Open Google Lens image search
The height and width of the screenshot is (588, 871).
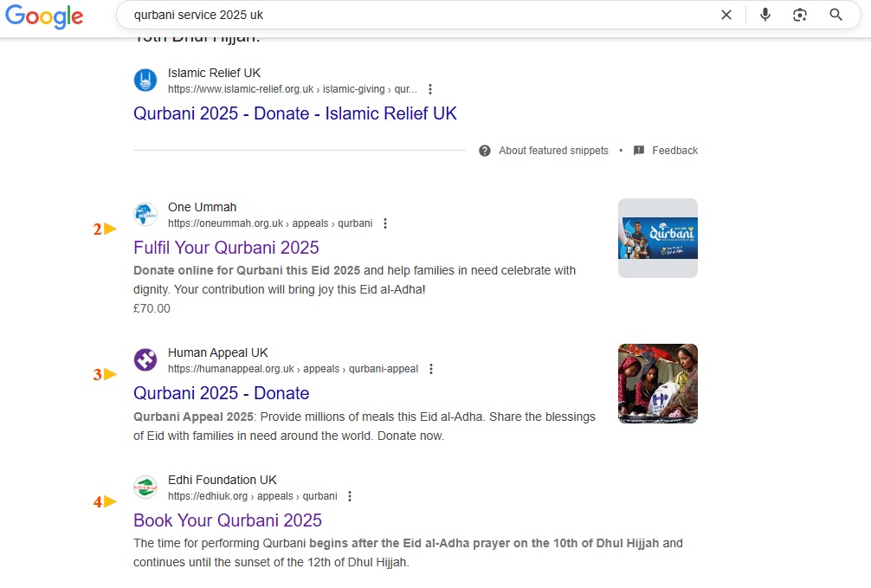pos(800,15)
